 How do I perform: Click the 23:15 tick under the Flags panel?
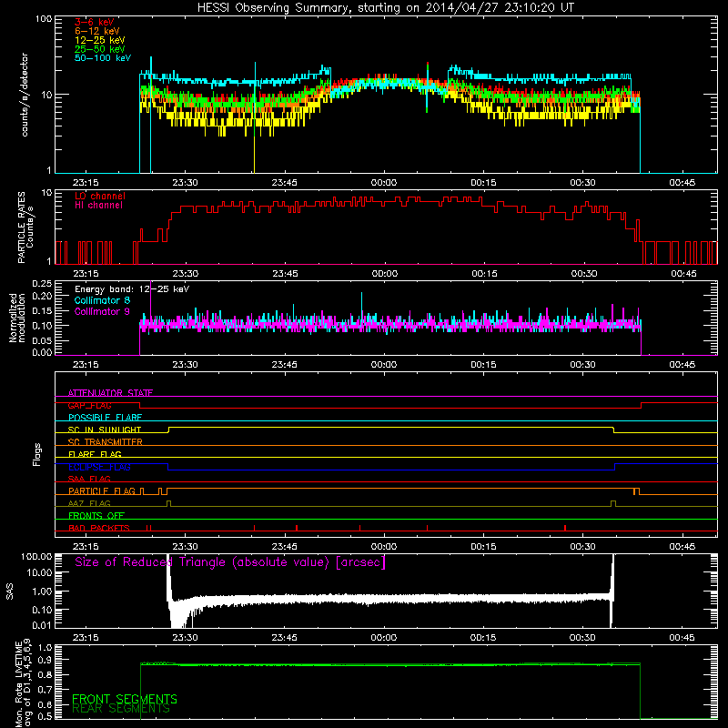86,547
